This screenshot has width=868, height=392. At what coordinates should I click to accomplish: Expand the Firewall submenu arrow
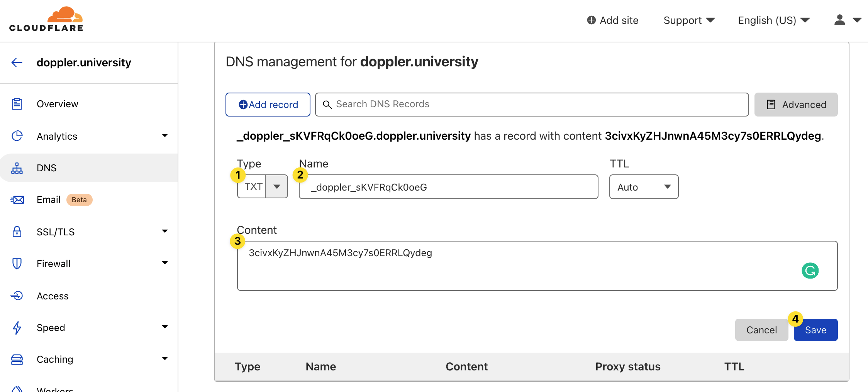165,263
